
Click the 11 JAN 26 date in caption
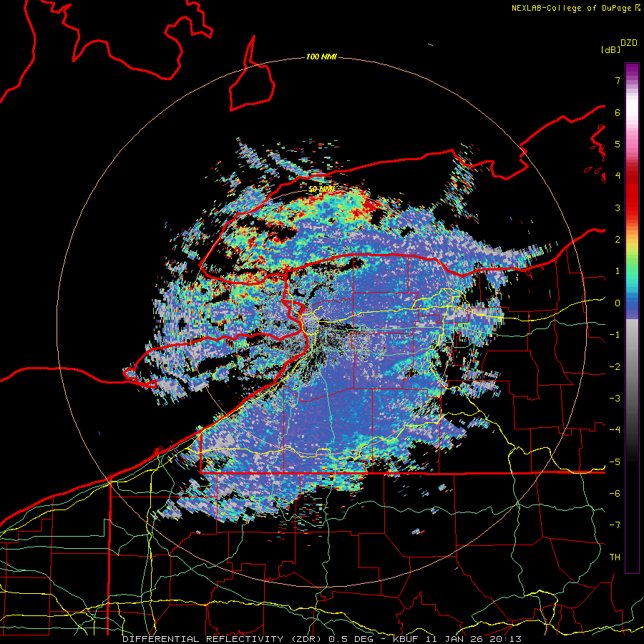454,639
